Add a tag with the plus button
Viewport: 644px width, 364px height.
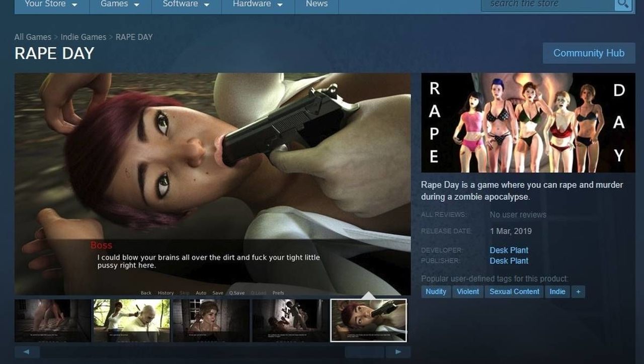(x=578, y=292)
